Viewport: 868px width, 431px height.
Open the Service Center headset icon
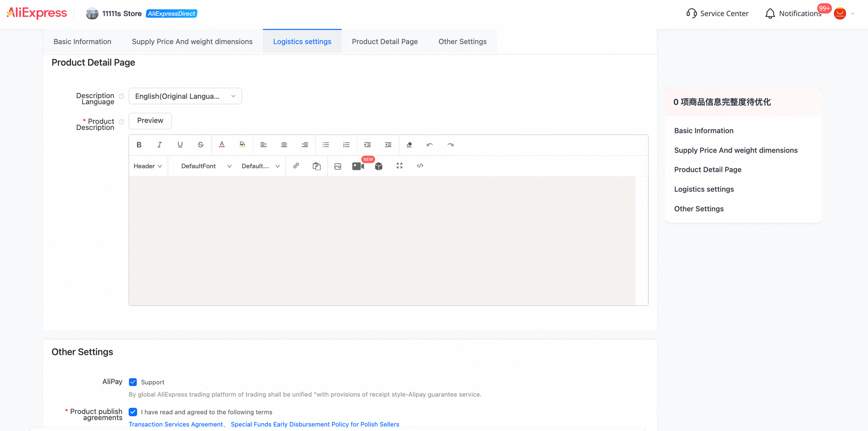pos(691,13)
